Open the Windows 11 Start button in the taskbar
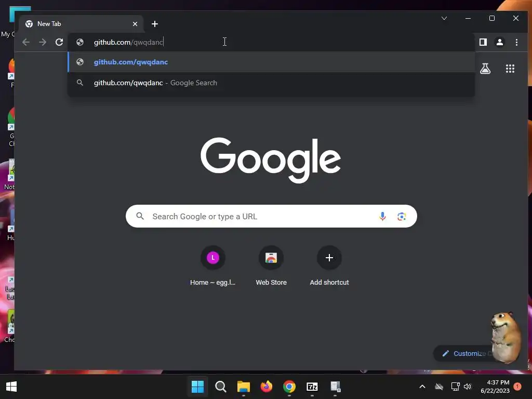The width and height of the screenshot is (532, 399). 198,387
